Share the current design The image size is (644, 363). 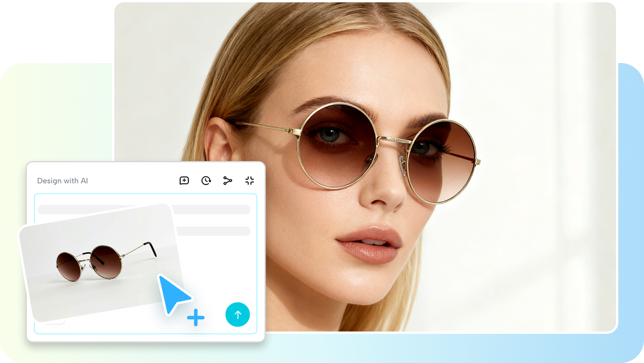[227, 180]
